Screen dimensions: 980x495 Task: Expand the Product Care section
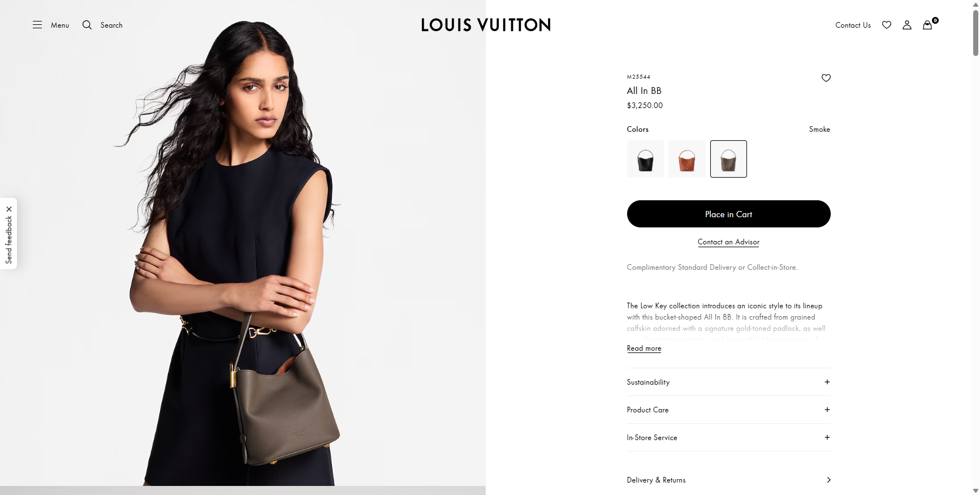(x=728, y=410)
